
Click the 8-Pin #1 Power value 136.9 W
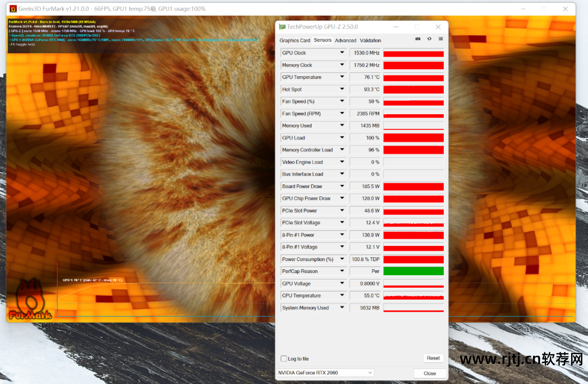click(x=371, y=234)
